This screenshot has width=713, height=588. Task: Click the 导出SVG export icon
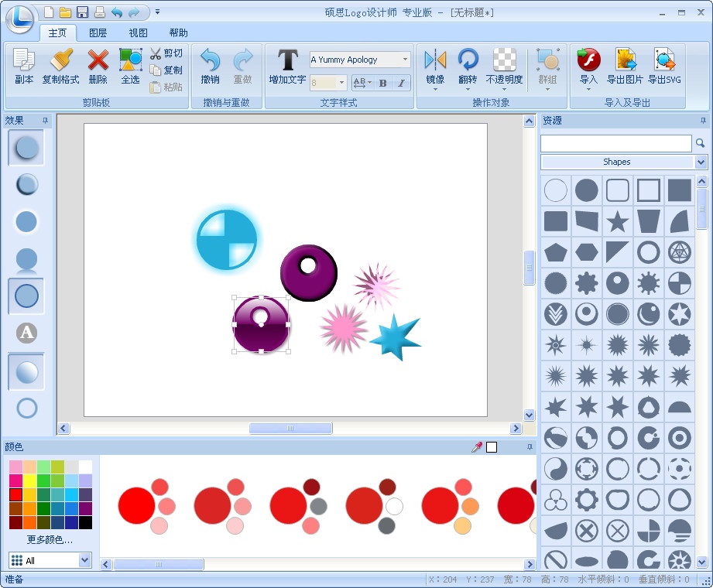(663, 60)
